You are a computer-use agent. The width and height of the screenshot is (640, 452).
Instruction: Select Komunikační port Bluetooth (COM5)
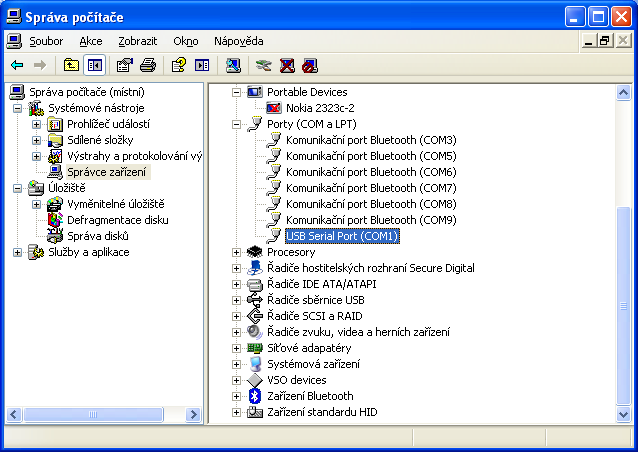tap(371, 156)
